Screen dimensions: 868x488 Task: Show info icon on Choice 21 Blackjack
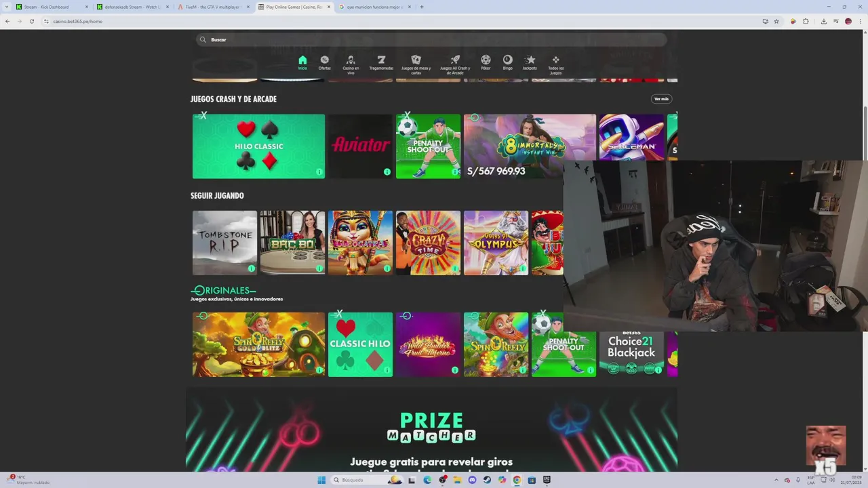pos(658,370)
